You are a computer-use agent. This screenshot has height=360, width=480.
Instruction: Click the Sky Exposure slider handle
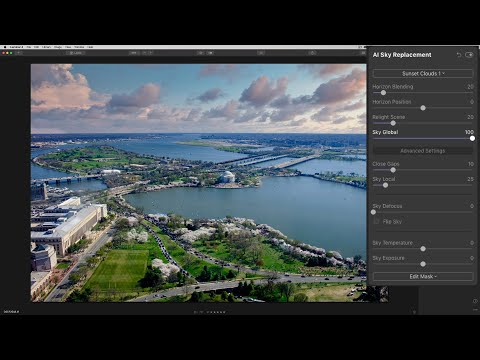(x=423, y=264)
